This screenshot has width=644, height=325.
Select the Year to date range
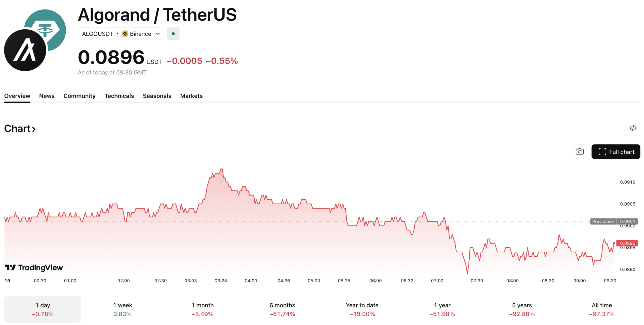[x=362, y=309]
